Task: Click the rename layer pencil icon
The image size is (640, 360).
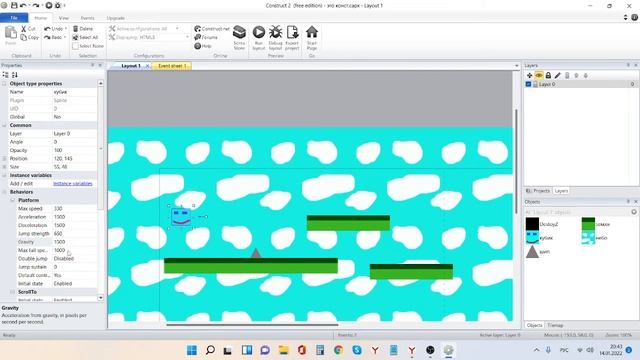Action: 558,76
